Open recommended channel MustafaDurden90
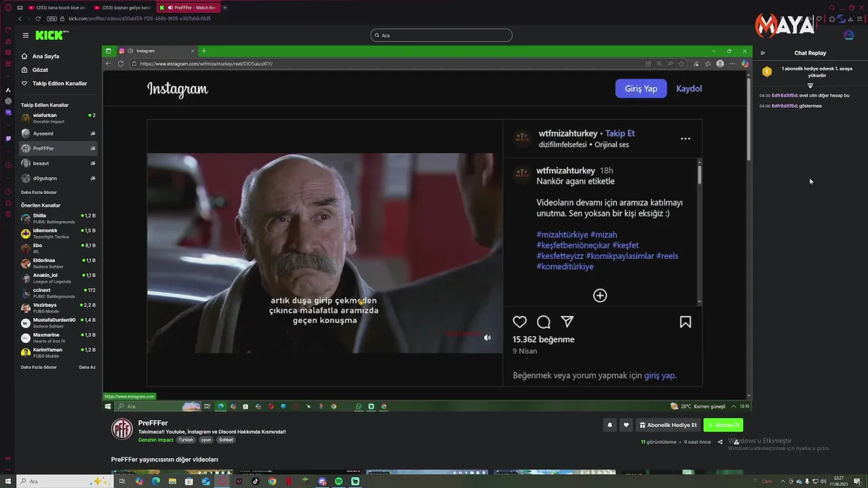868x488 pixels. (x=58, y=323)
